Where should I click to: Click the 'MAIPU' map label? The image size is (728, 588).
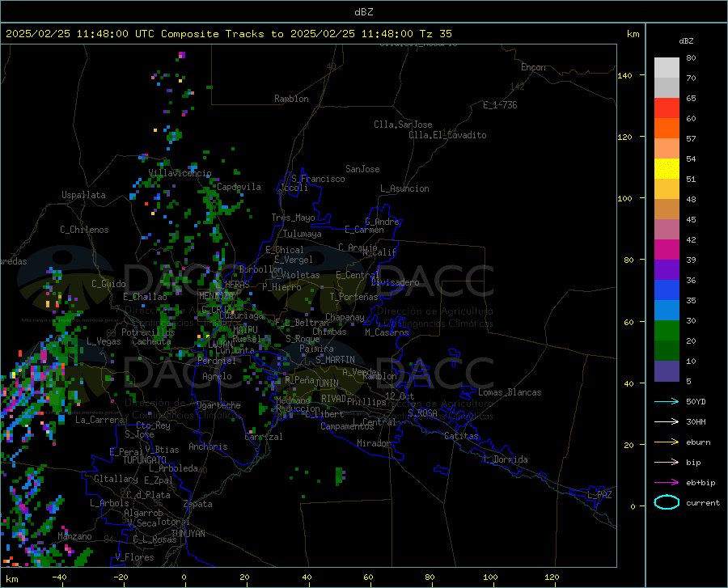tap(245, 329)
